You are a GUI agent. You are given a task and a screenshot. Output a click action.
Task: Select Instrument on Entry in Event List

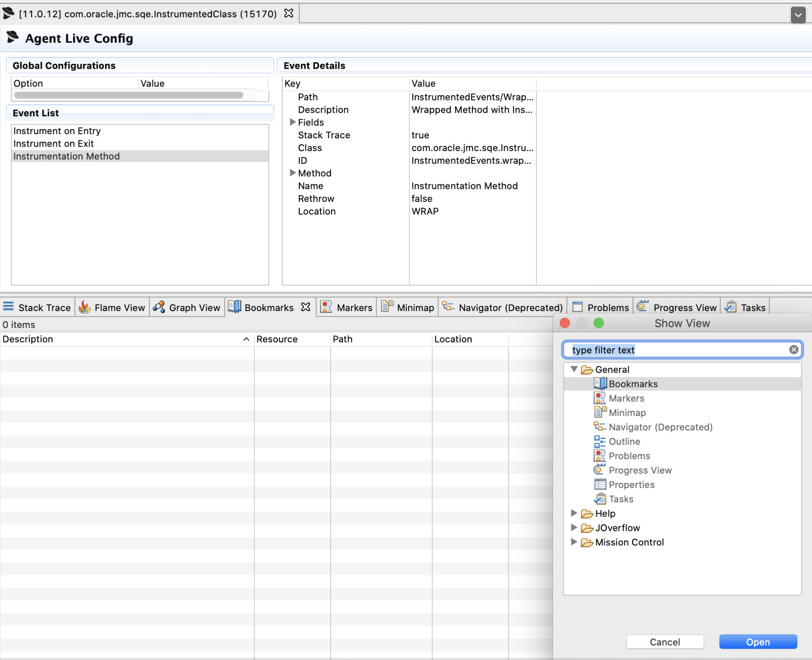(57, 131)
